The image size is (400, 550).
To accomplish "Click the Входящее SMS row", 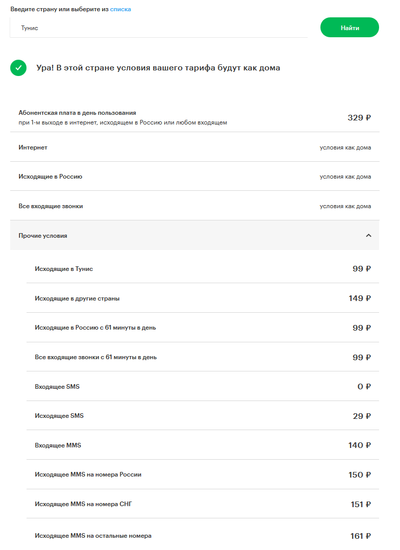I will [x=203, y=386].
